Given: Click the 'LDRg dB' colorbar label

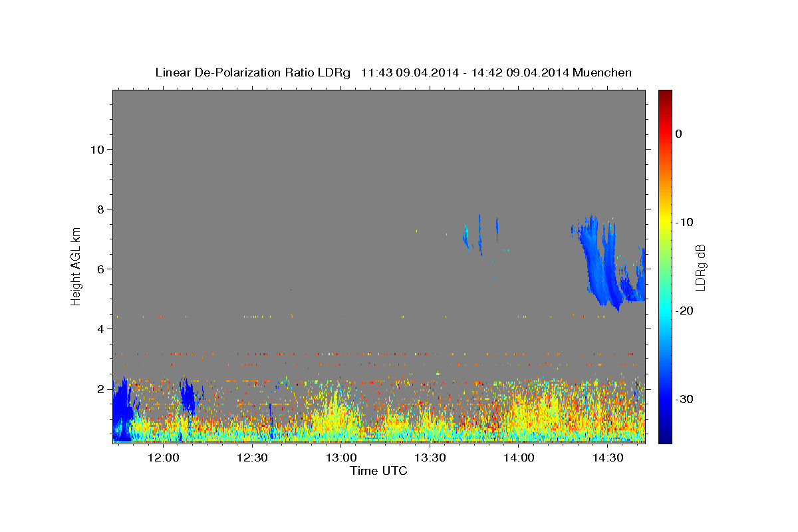Looking at the screenshot, I should tap(700, 267).
